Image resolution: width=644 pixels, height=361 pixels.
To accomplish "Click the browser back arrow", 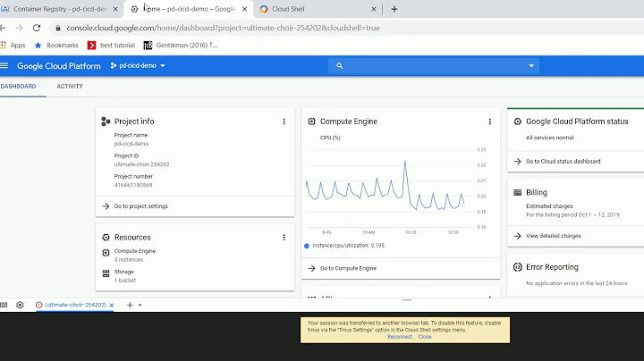I will pos(3,28).
